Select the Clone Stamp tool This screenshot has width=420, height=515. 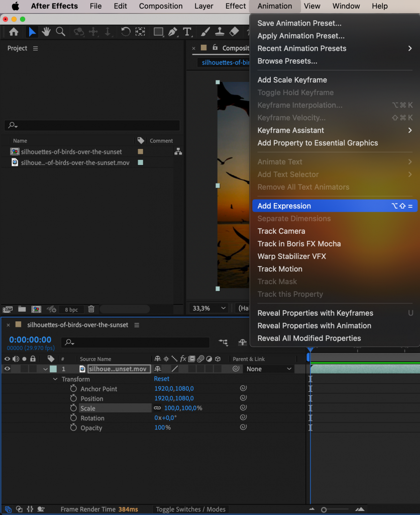pyautogui.click(x=220, y=32)
